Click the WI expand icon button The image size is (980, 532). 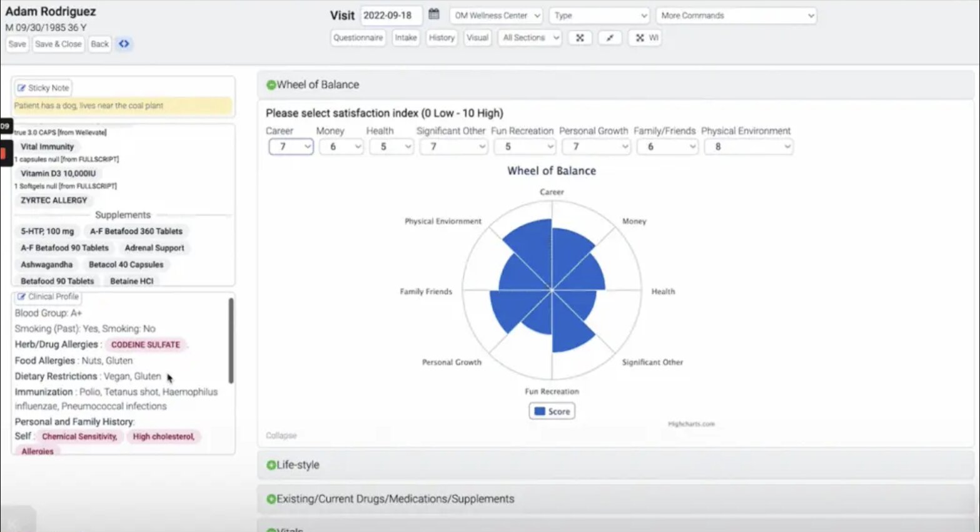point(647,38)
